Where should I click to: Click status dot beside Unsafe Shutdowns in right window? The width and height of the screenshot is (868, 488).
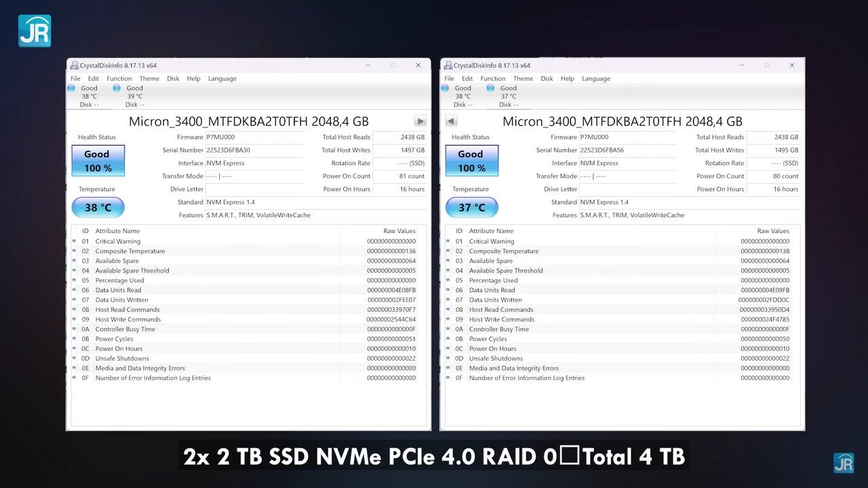(448, 359)
